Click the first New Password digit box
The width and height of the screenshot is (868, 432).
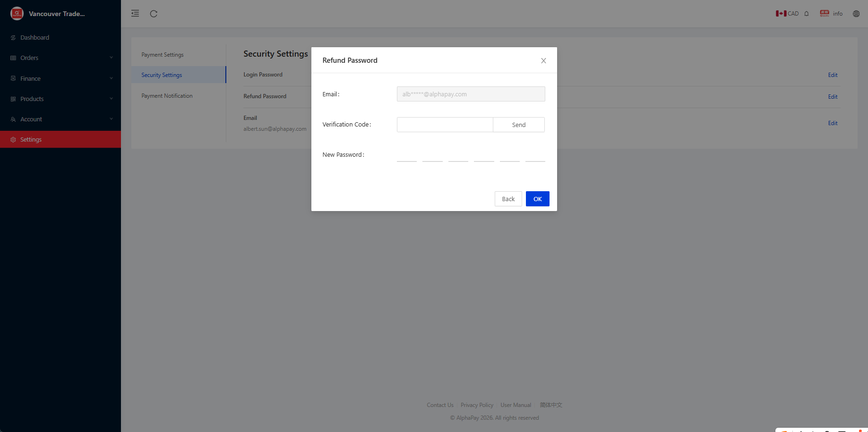(x=406, y=155)
